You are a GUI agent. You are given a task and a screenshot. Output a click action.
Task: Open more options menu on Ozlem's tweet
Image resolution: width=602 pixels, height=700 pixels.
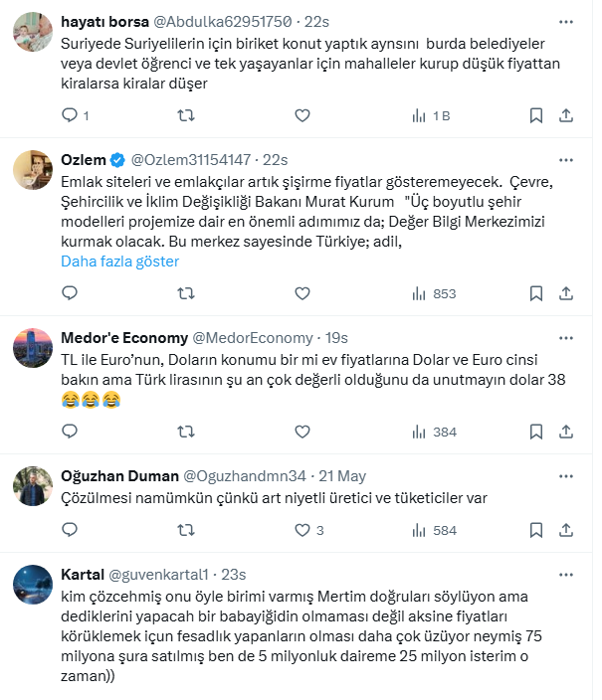tap(566, 159)
